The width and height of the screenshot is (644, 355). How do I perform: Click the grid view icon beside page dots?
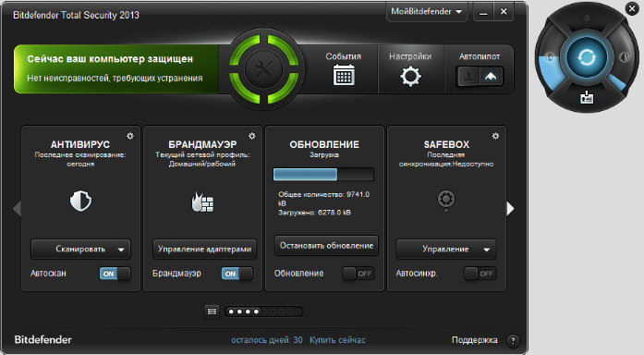pos(212,312)
